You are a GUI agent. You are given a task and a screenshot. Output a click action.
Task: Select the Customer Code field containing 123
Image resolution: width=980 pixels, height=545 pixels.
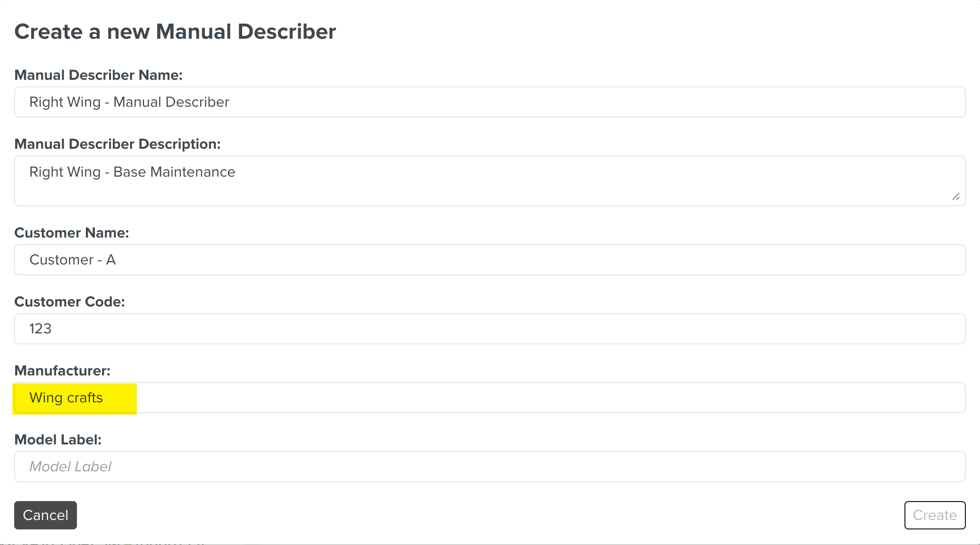coord(490,329)
